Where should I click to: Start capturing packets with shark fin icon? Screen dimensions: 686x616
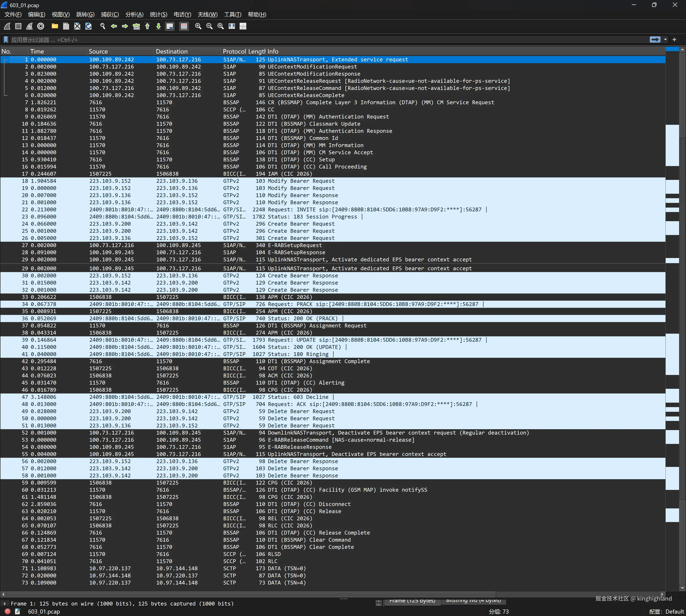click(x=7, y=26)
